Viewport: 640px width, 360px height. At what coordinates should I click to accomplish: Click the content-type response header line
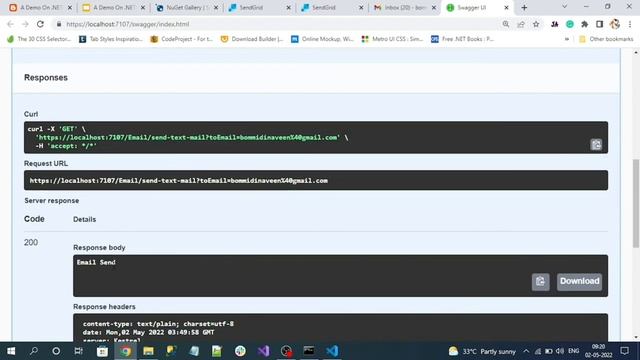[x=158, y=324]
